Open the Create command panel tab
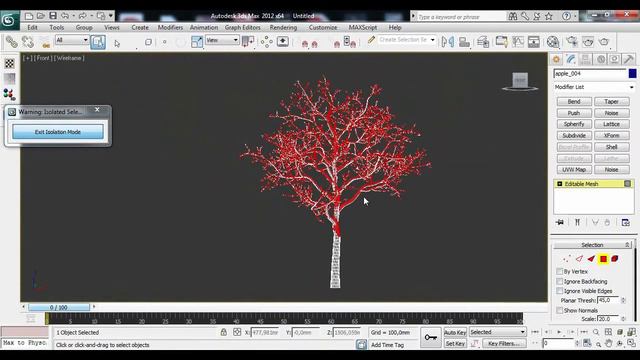Screen dimensions: 640x360 [556, 60]
